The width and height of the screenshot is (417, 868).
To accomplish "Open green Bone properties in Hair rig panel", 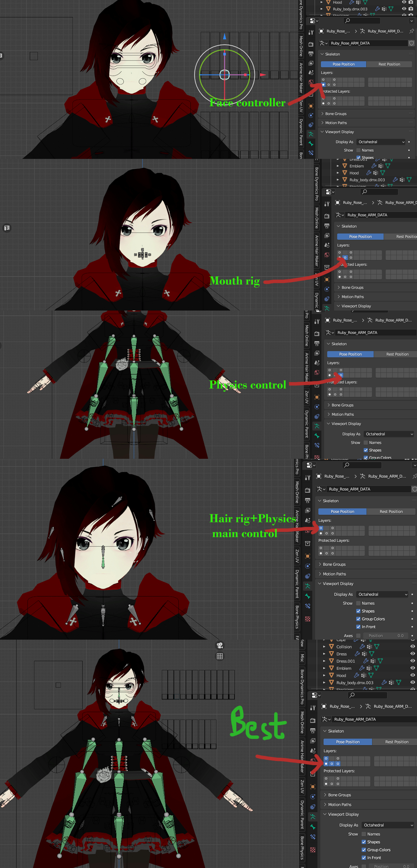I will tap(308, 596).
